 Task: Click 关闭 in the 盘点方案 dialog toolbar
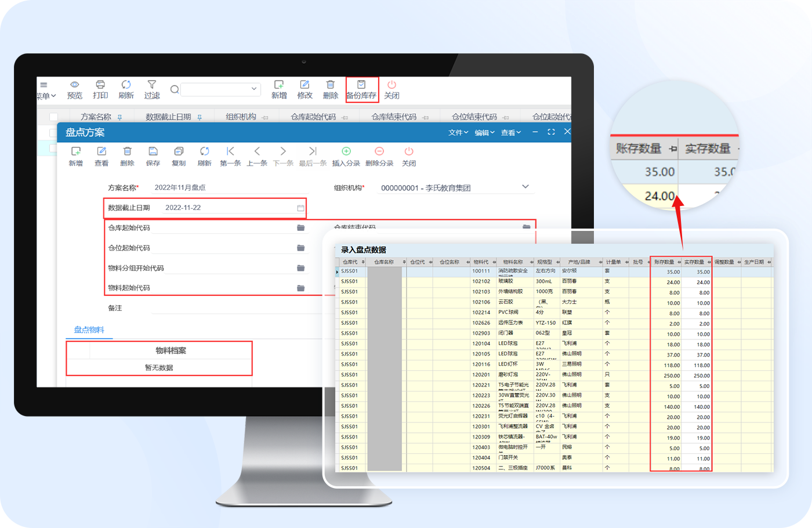click(x=409, y=157)
